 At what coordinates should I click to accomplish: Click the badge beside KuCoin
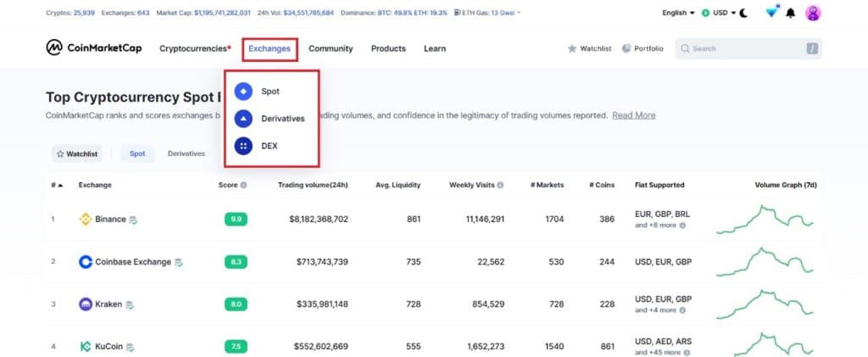[130, 348]
